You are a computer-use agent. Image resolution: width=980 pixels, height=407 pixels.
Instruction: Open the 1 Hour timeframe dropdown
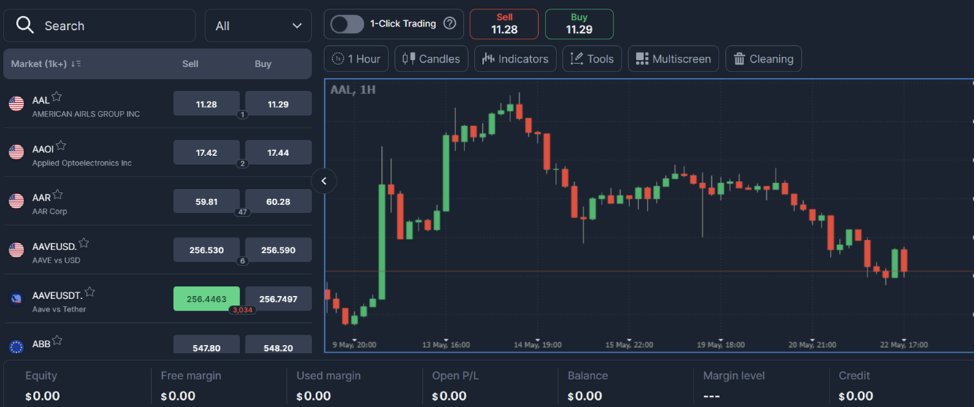356,59
